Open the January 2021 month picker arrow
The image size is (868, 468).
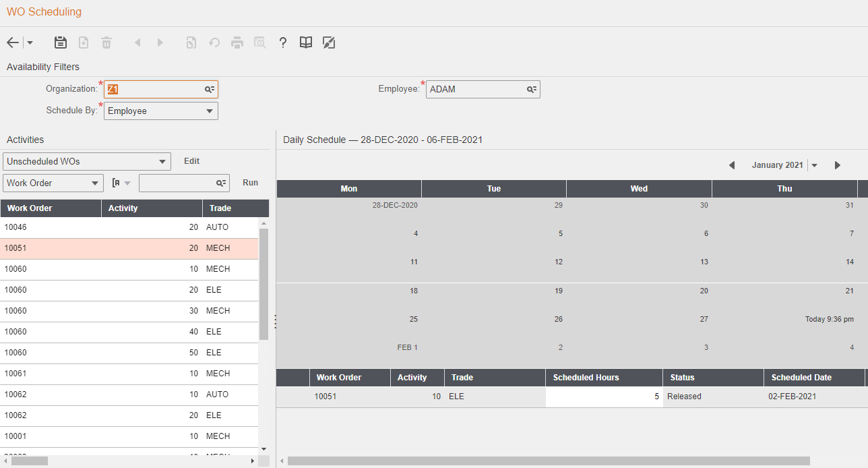(814, 165)
